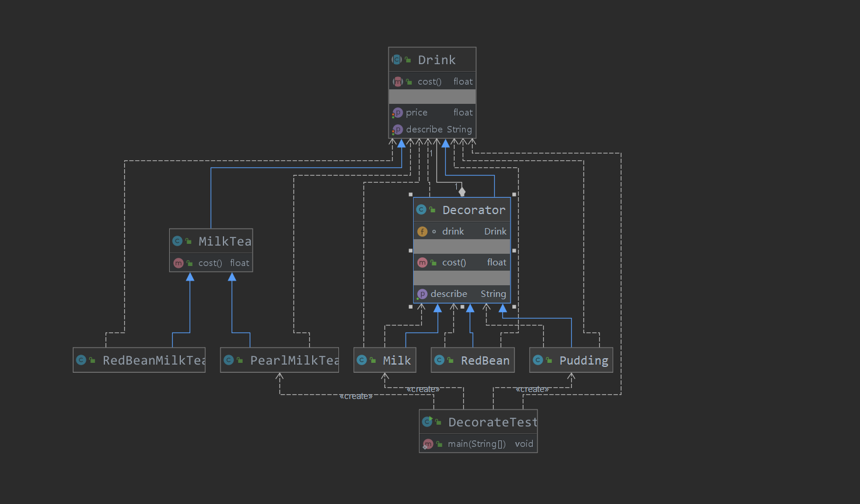This screenshot has height=504, width=860.
Task: Click cost() method icon in MilkTea
Action: 179,263
